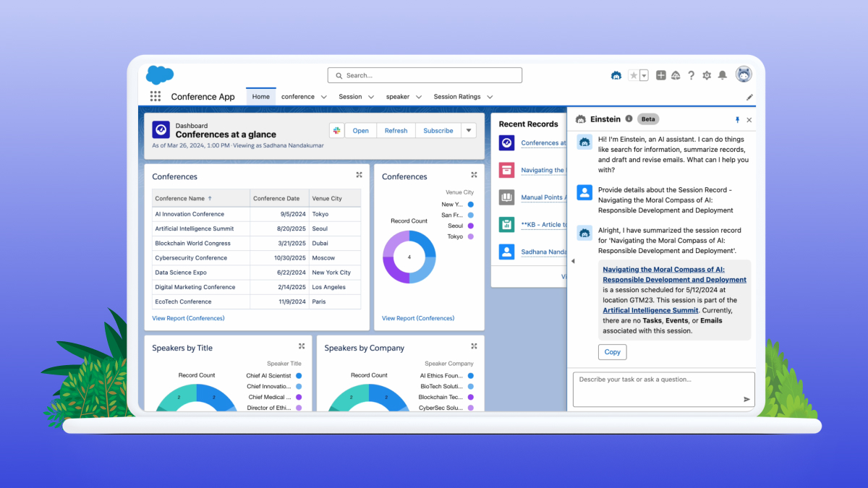Click the Setup gear icon

click(707, 75)
